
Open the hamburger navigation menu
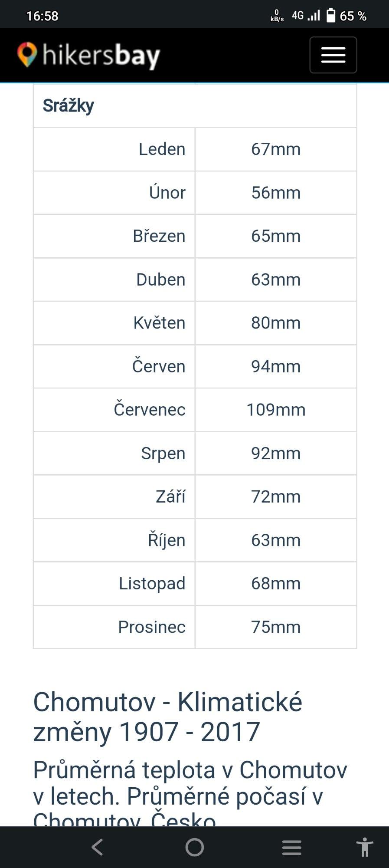(333, 55)
